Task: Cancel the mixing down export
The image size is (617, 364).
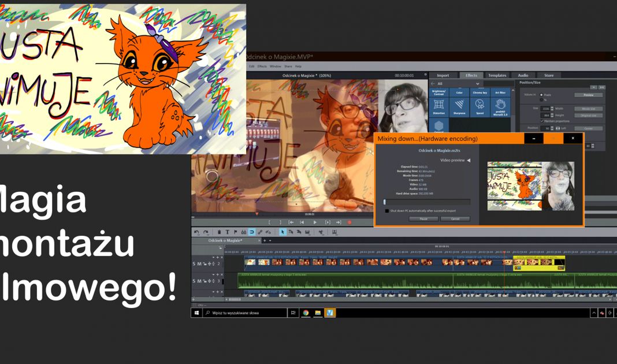Action: (x=455, y=219)
